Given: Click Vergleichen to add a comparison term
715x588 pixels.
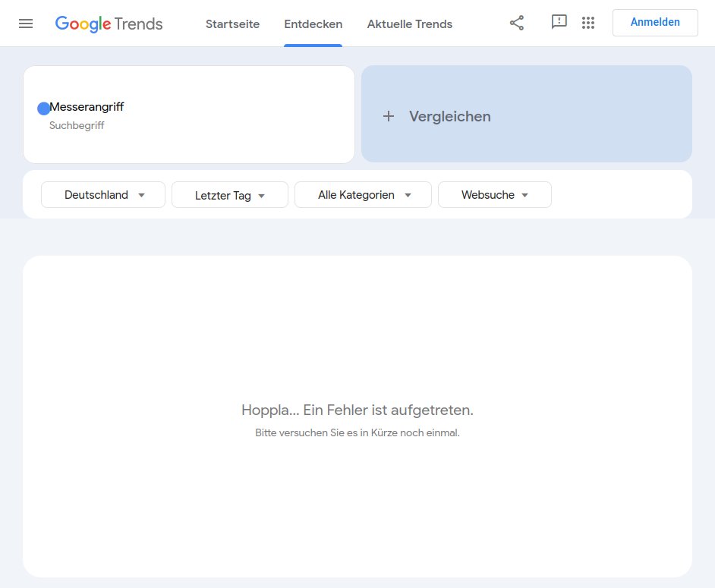Looking at the screenshot, I should coord(450,116).
